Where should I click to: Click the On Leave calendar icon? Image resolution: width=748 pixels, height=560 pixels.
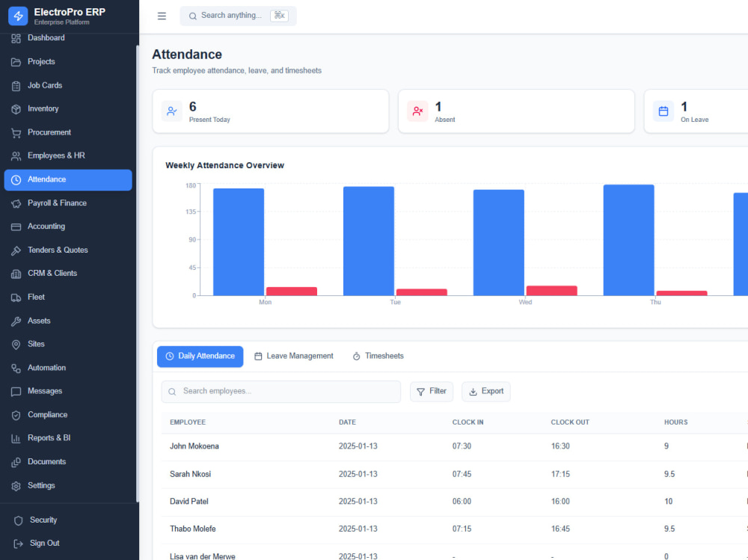(663, 111)
